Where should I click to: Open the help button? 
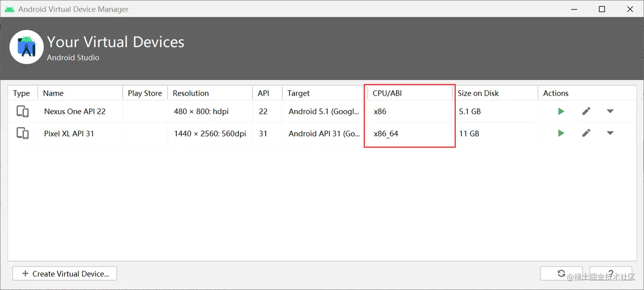(x=610, y=273)
